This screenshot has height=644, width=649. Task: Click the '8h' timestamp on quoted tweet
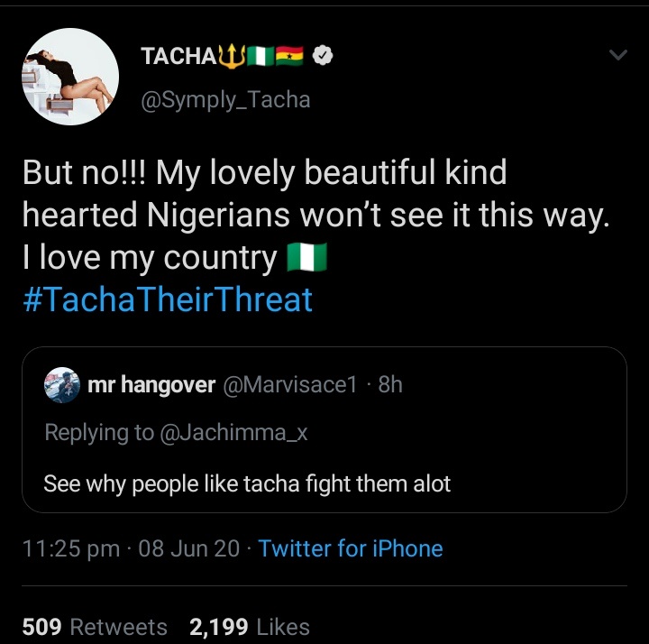click(390, 385)
